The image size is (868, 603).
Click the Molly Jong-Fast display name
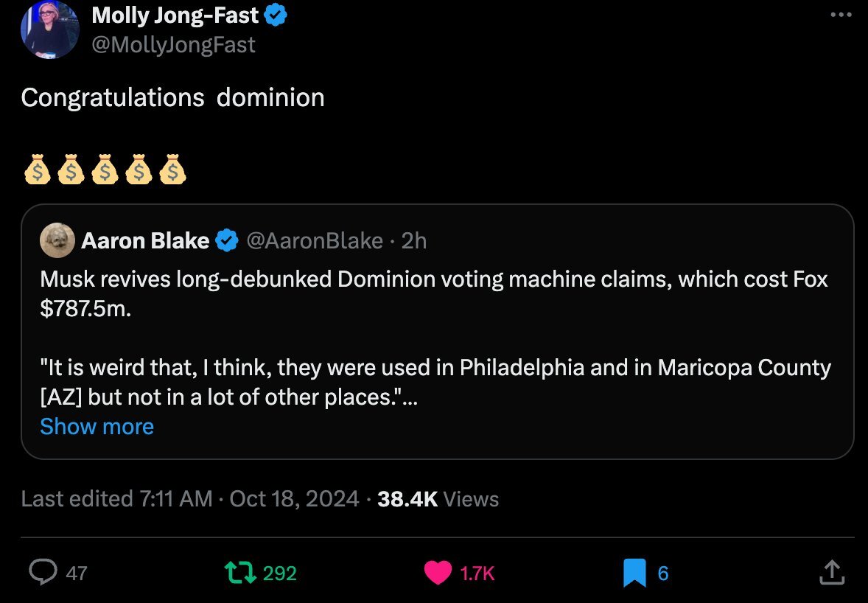175,15
